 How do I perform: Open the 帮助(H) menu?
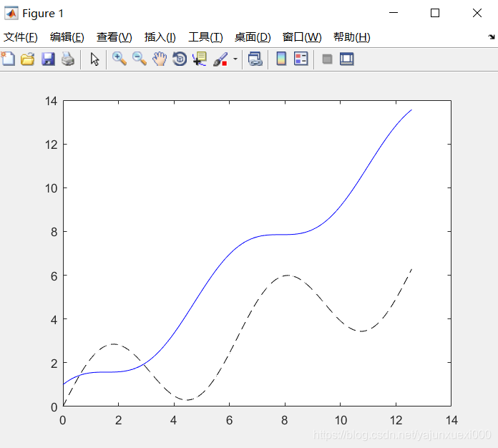[352, 37]
